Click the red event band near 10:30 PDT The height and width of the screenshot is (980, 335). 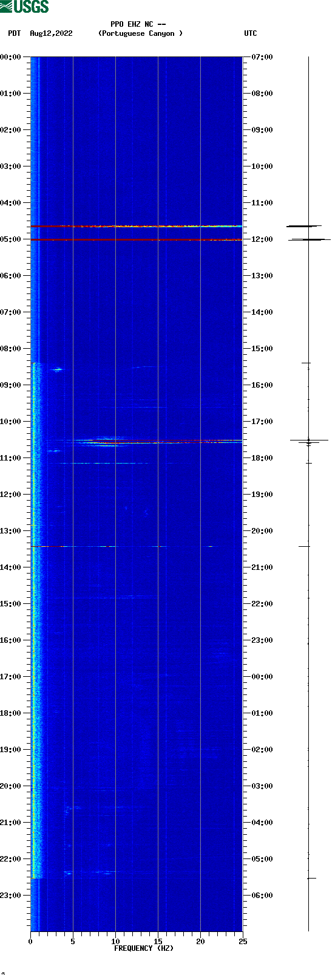point(137,441)
